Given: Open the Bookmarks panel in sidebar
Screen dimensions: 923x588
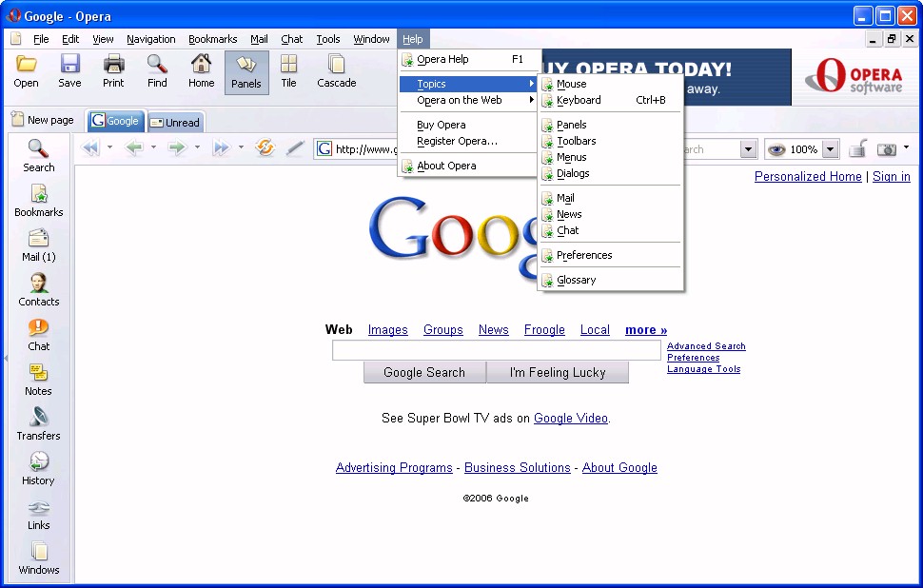Looking at the screenshot, I should (39, 201).
